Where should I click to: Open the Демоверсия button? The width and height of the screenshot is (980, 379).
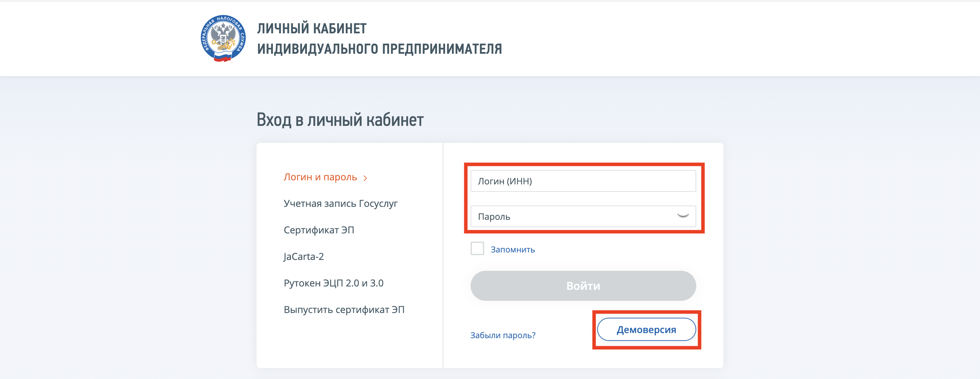(x=647, y=330)
